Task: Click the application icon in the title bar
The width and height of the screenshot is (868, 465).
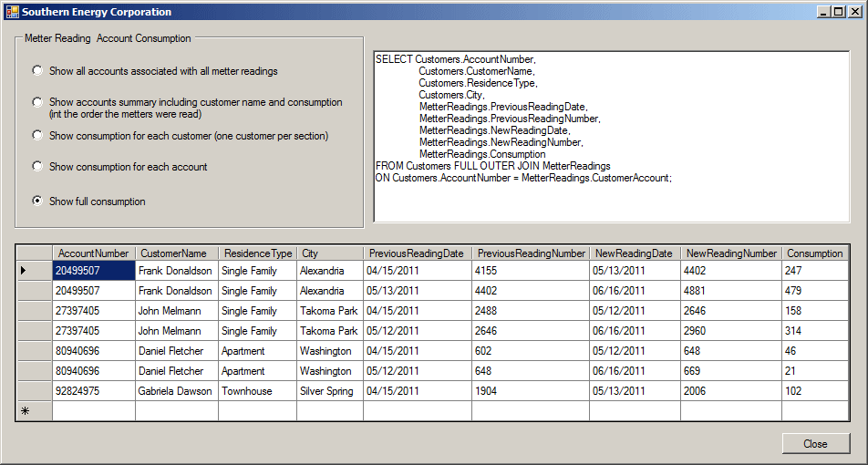Action: pyautogui.click(x=12, y=12)
